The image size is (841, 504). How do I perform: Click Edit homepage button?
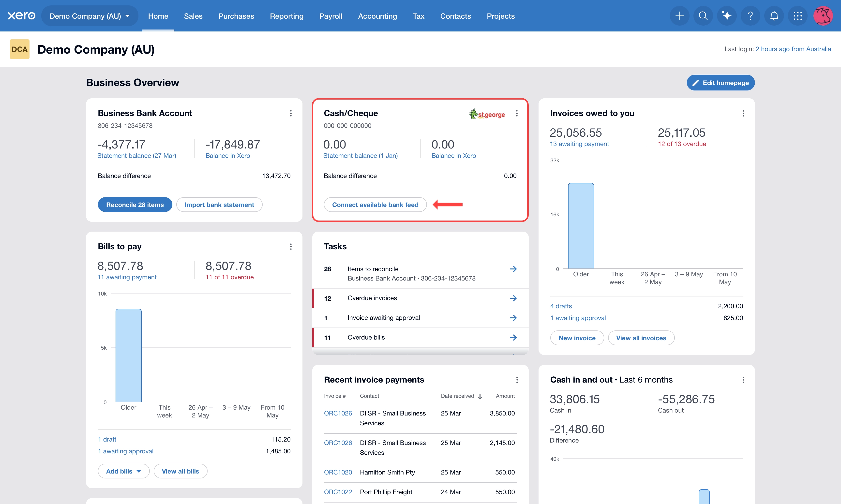pos(721,83)
